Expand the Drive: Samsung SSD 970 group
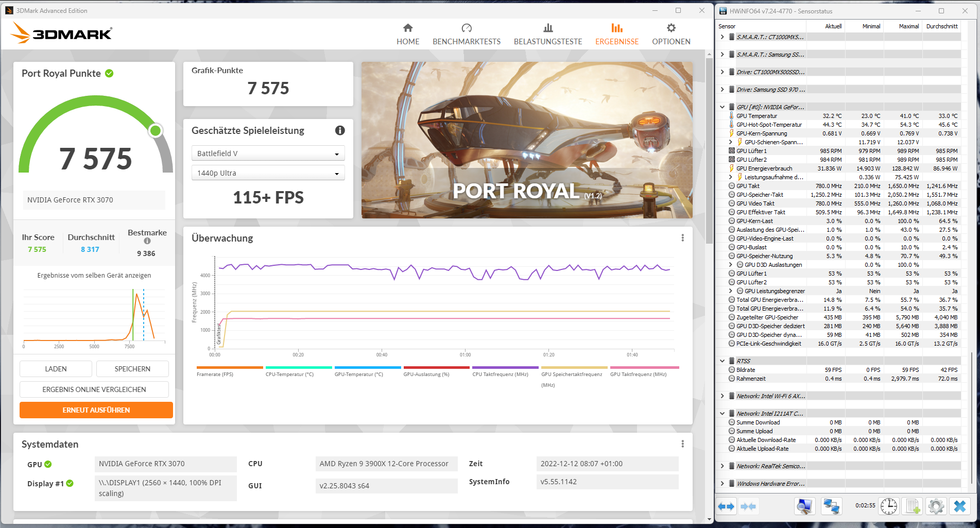Image resolution: width=980 pixels, height=528 pixels. click(x=722, y=90)
